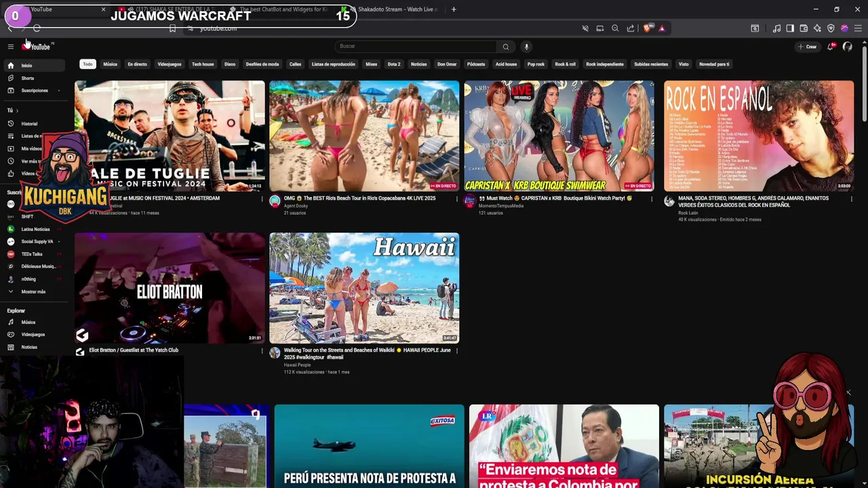Open YouTube notifications bell

tap(830, 47)
